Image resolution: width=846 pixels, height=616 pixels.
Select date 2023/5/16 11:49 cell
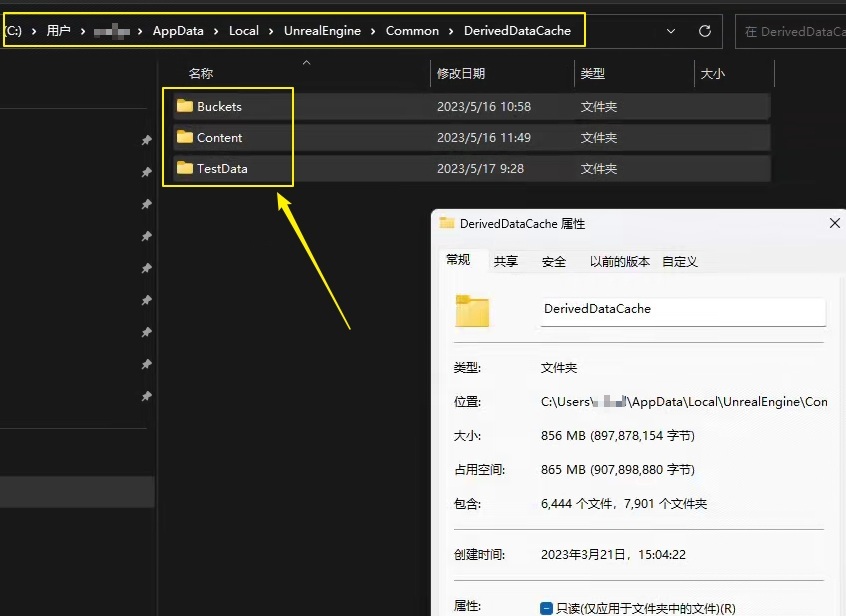[484, 138]
